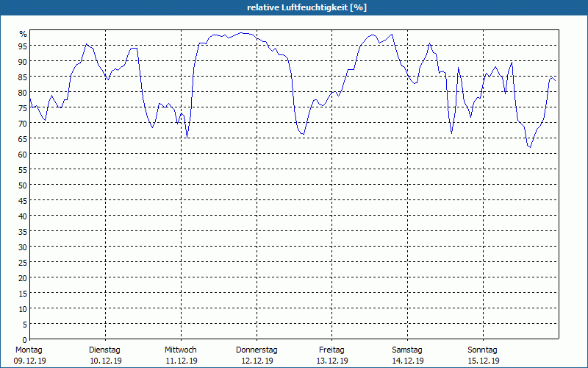The image size is (588, 368).
Task: Select the Donnerstag 12.12.19 axis label
Action: [257, 355]
